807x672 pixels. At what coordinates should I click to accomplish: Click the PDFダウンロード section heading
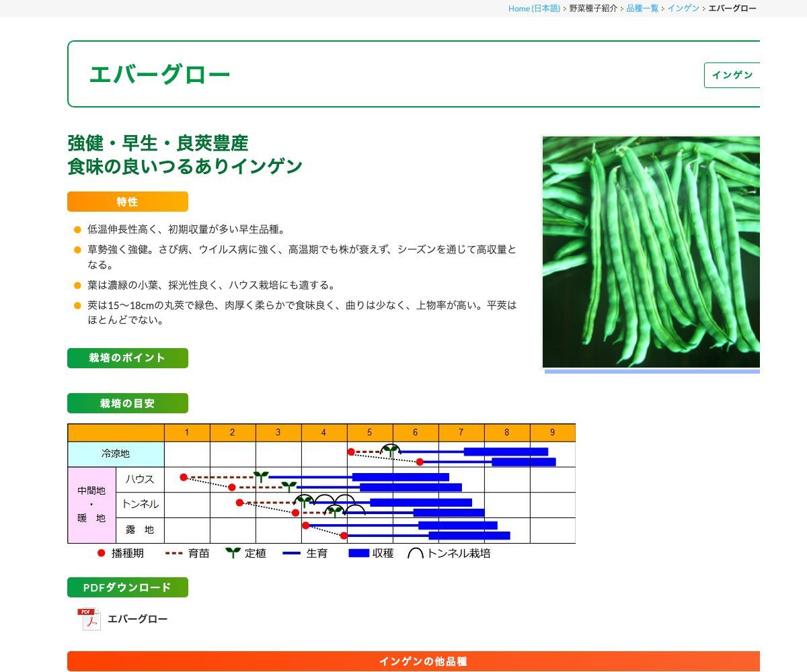pos(127,587)
